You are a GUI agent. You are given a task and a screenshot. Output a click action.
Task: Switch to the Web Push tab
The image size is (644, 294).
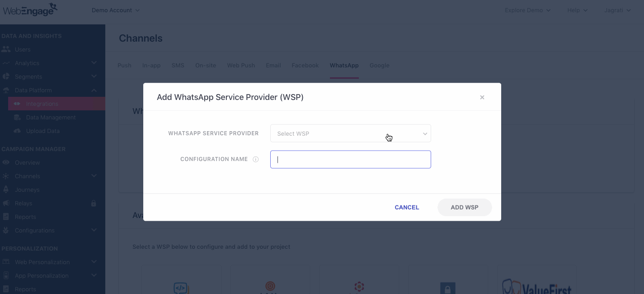coord(241,65)
